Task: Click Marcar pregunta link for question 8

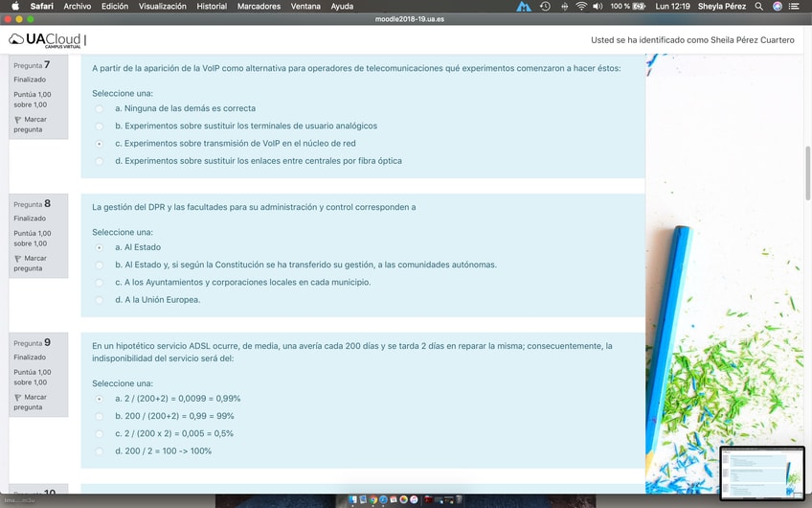Action: [x=30, y=264]
